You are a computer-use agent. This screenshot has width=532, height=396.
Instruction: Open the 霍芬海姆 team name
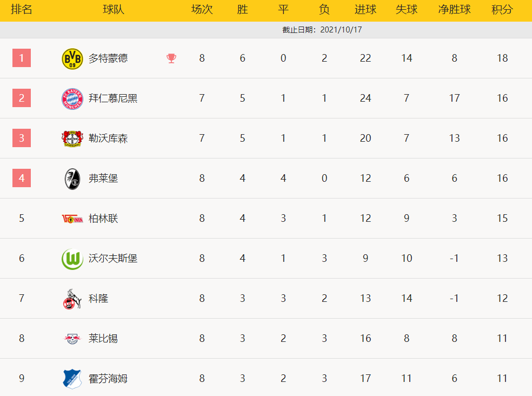108,379
